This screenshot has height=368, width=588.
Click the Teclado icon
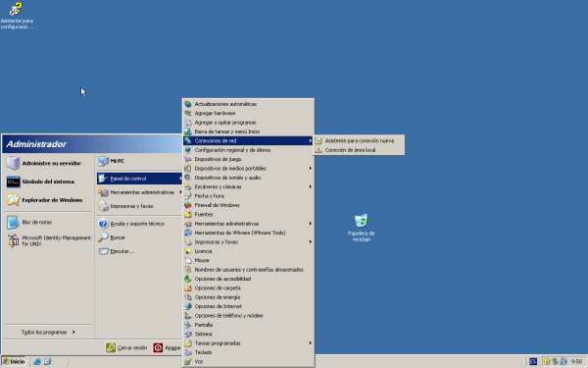click(188, 352)
